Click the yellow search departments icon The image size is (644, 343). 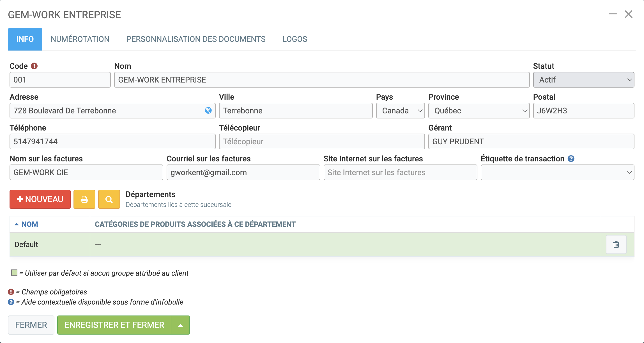tap(109, 199)
